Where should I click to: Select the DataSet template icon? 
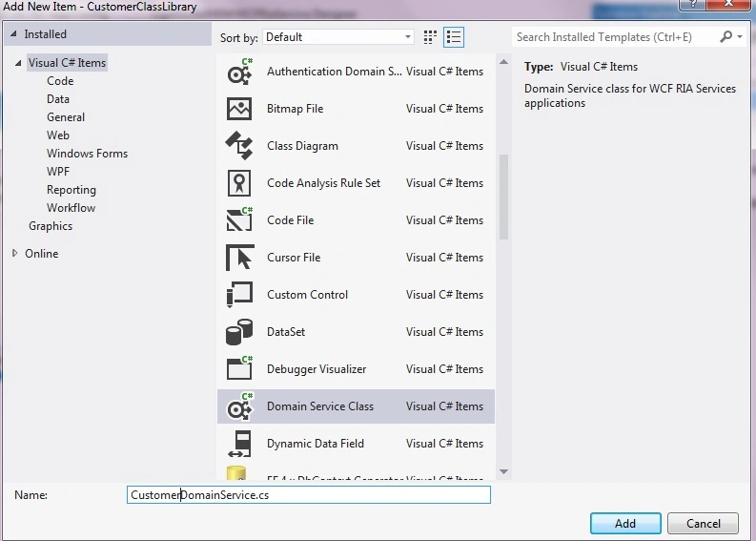pos(239,331)
